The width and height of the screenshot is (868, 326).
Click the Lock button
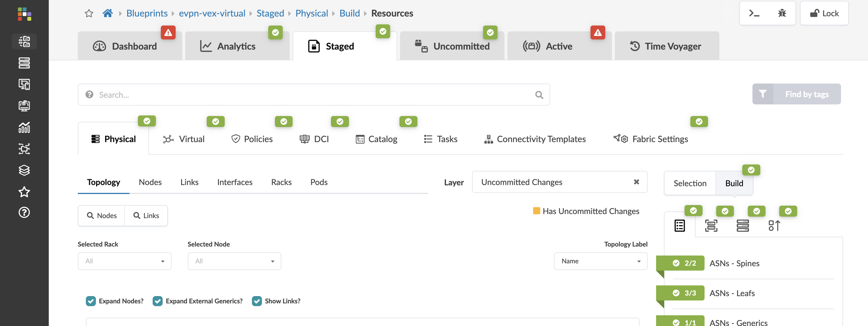pos(824,13)
